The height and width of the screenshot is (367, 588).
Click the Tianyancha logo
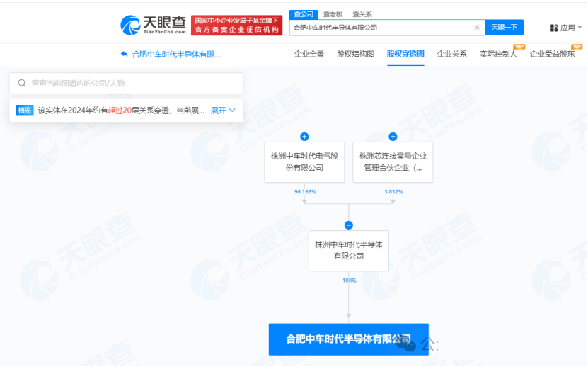pyautogui.click(x=153, y=26)
